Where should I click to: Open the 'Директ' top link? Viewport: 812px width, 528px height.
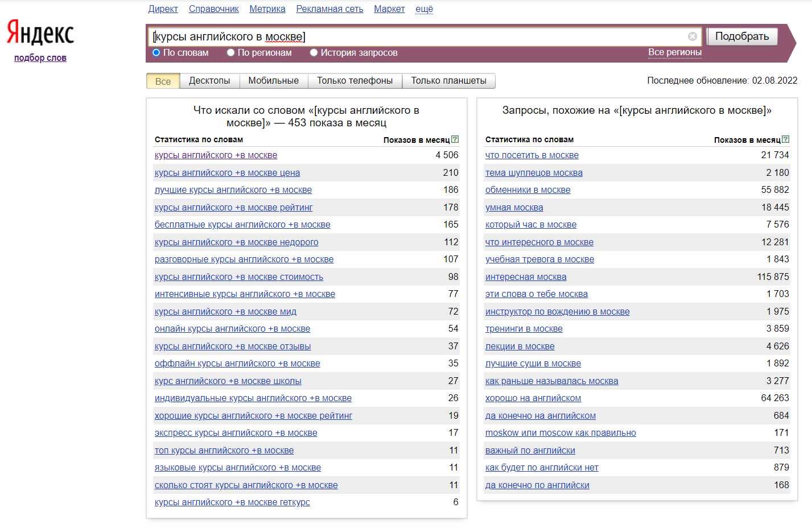[x=163, y=9]
